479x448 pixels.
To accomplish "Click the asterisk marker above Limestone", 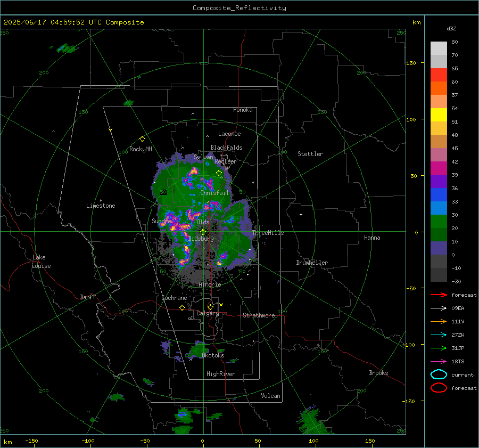I will [x=101, y=201].
